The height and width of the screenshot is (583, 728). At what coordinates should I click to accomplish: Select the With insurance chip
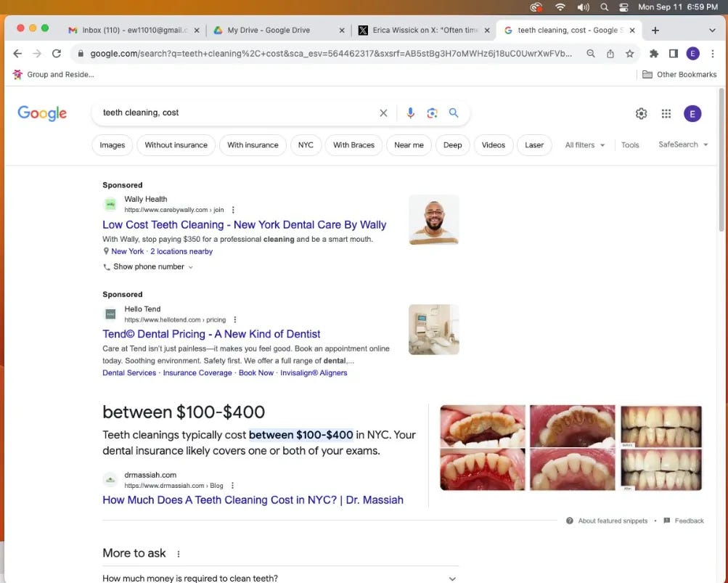(x=253, y=145)
